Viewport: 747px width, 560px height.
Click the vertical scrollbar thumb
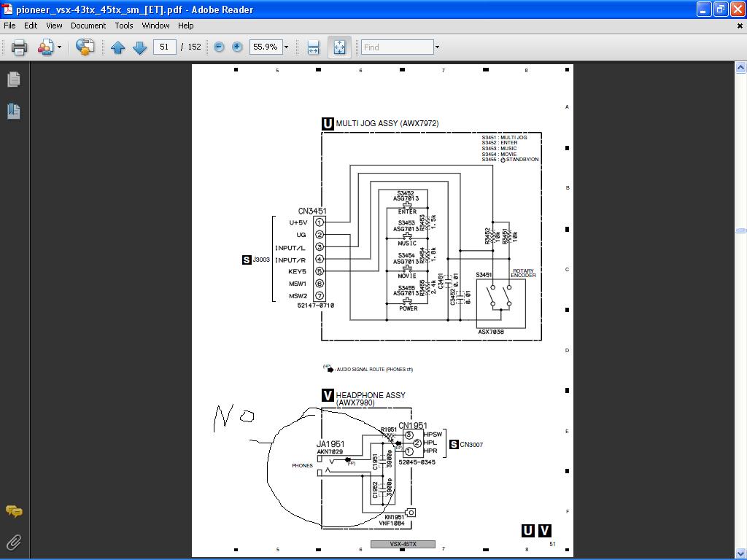[740, 230]
